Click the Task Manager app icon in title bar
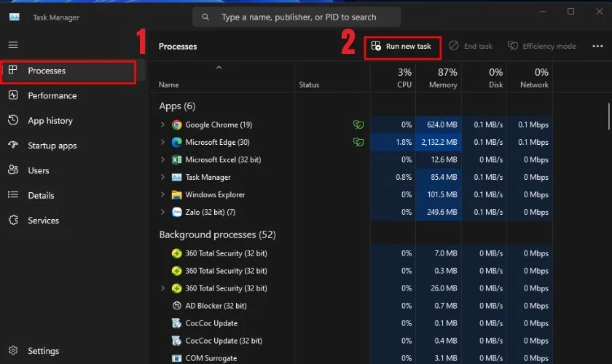612x364 pixels. coord(15,17)
